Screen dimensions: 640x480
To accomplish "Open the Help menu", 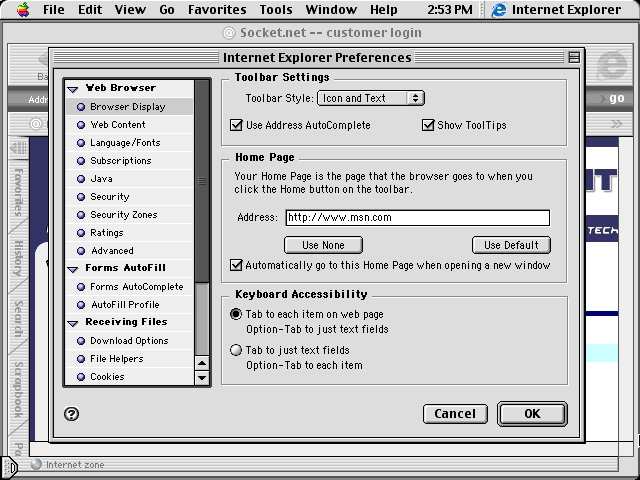I will point(383,9).
